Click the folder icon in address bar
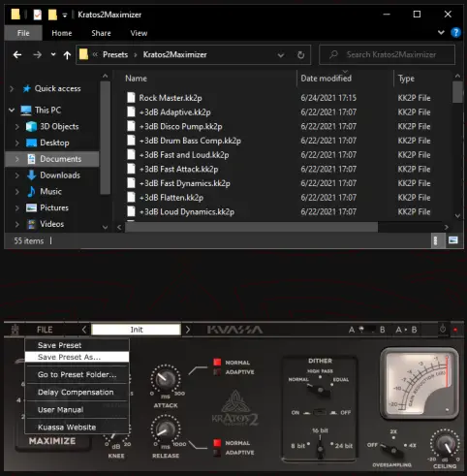 (83, 54)
